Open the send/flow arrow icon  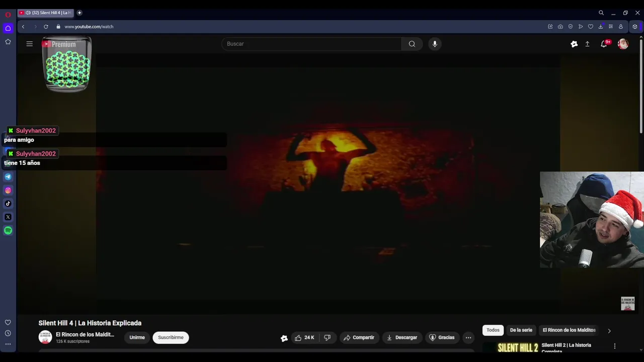point(580,27)
